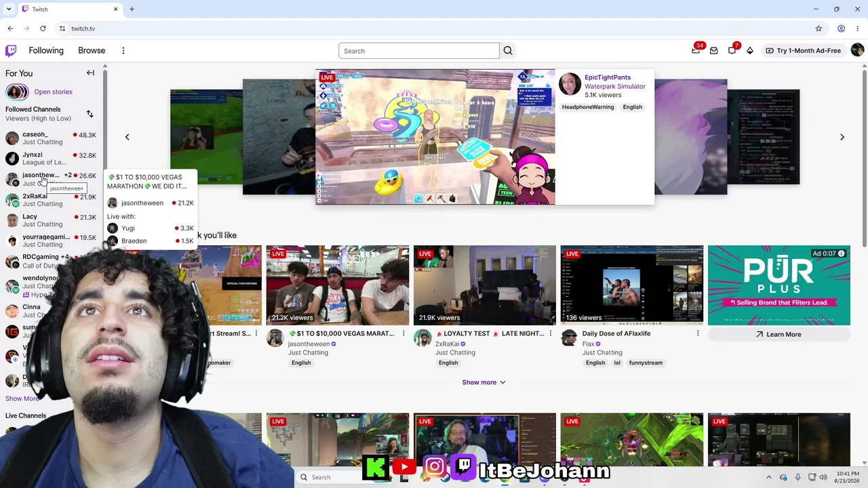Open EpicTightPants channel link
The width and height of the screenshot is (868, 488).
coord(608,77)
